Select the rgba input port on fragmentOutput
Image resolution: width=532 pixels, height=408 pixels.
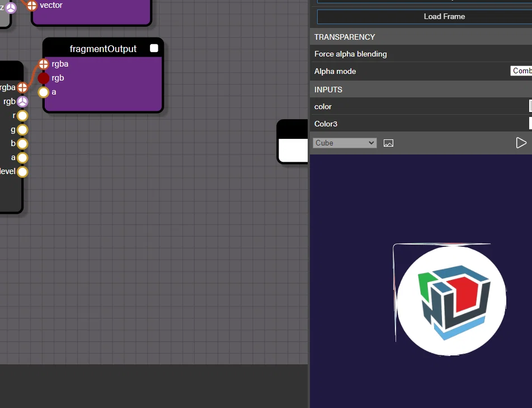click(44, 64)
